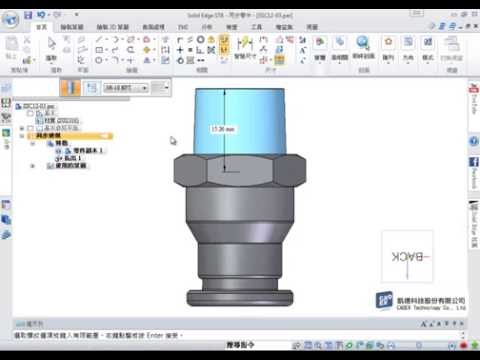This screenshot has width=480, height=360.
Task: Expand the 使用的草圖 node
Action: [33, 166]
